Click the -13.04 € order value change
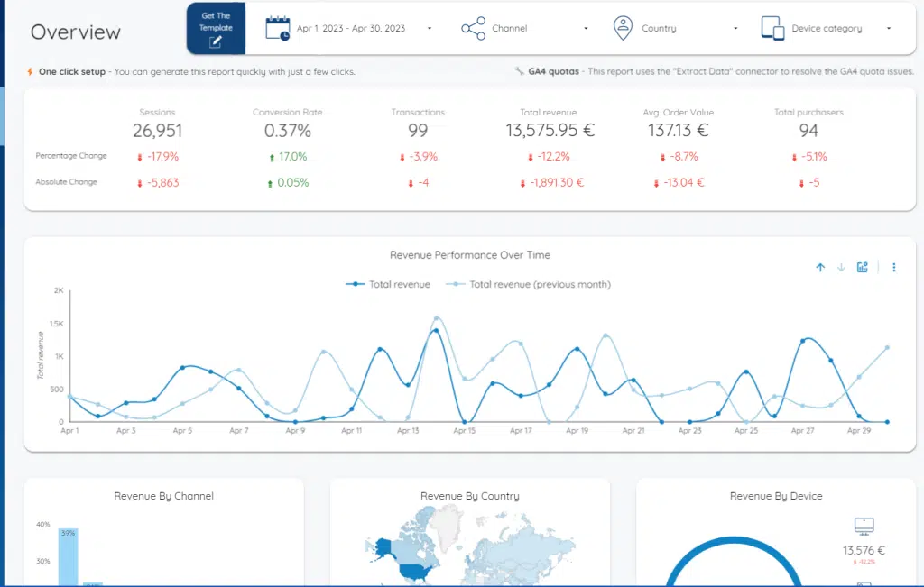 coord(679,182)
